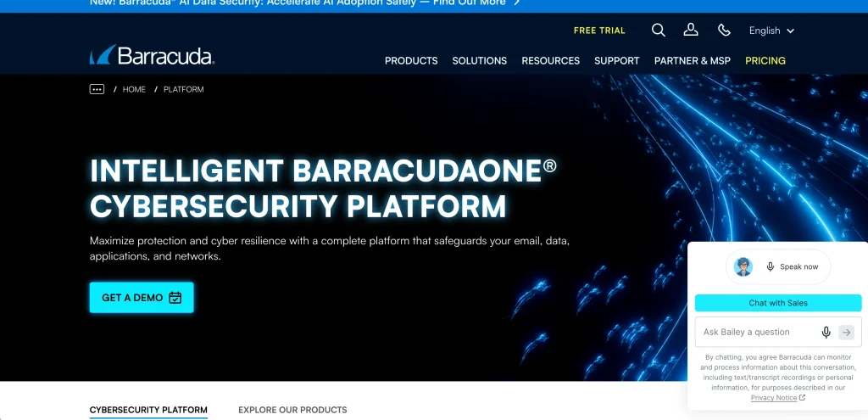
Task: Click the banner's right chevron arrow
Action: click(516, 3)
